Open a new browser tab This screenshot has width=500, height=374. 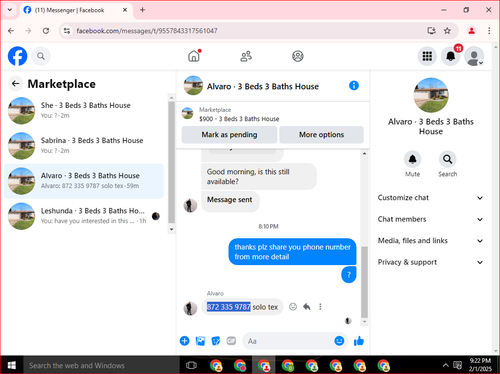click(x=142, y=10)
